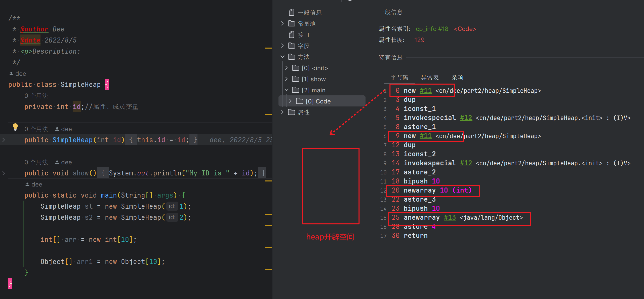Screen dimensions: 644x299
Task: Click the folder icon beside [2] main
Action: point(295,90)
